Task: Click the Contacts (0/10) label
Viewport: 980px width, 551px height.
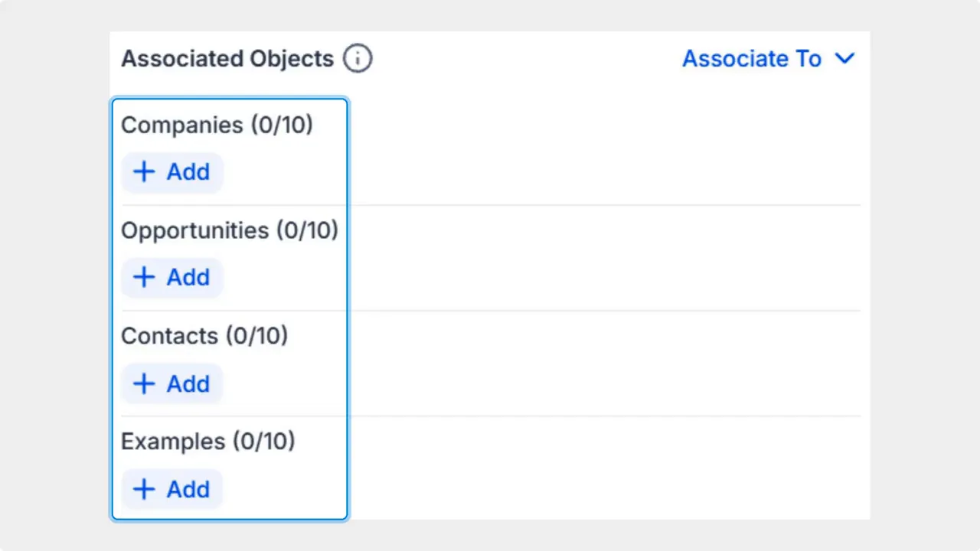Action: pyautogui.click(x=204, y=336)
